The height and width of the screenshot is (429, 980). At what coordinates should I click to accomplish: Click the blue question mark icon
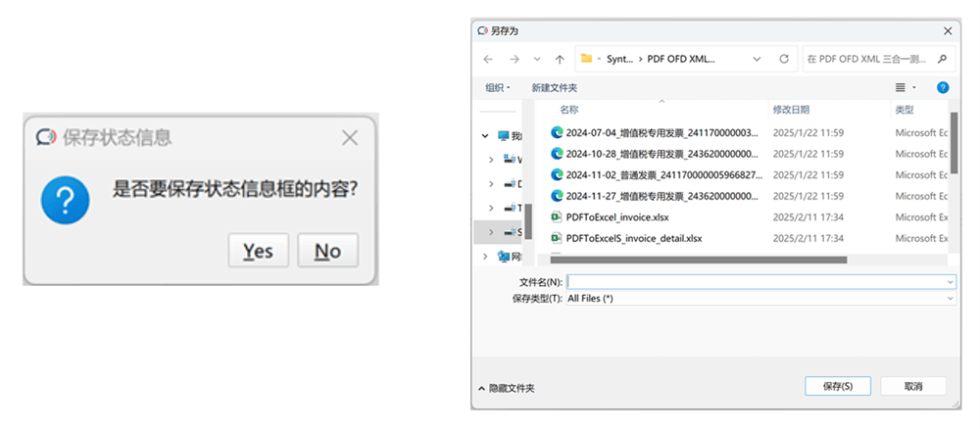65,201
